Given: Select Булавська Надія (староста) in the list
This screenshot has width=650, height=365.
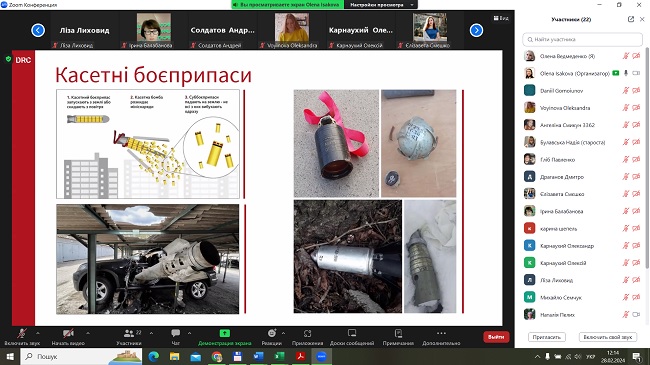Looking at the screenshot, I should coord(582,142).
